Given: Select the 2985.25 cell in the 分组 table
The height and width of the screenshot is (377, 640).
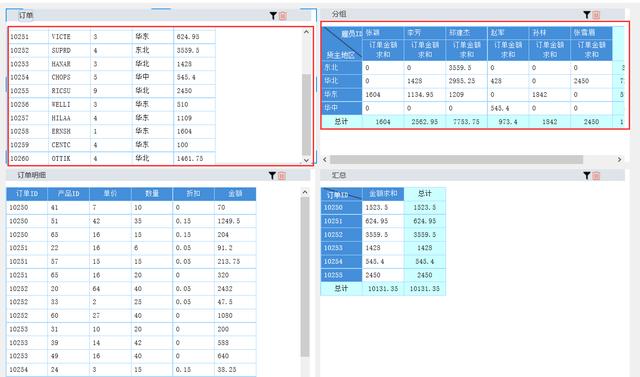Looking at the screenshot, I should (466, 81).
